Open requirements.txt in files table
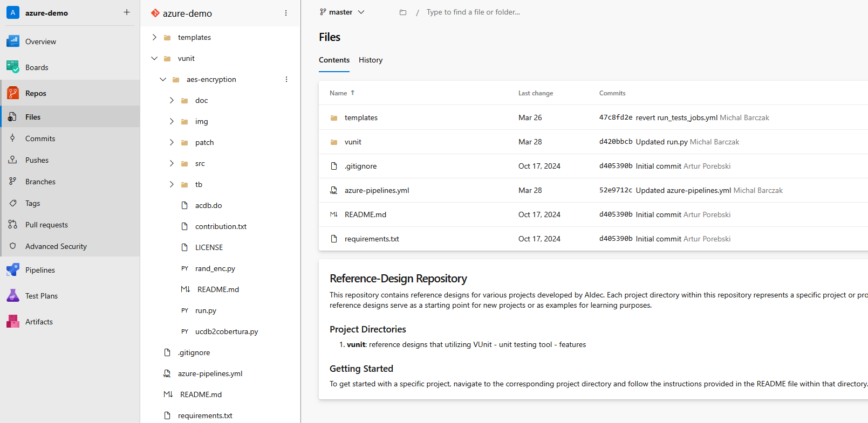This screenshot has height=423, width=868. 372,239
